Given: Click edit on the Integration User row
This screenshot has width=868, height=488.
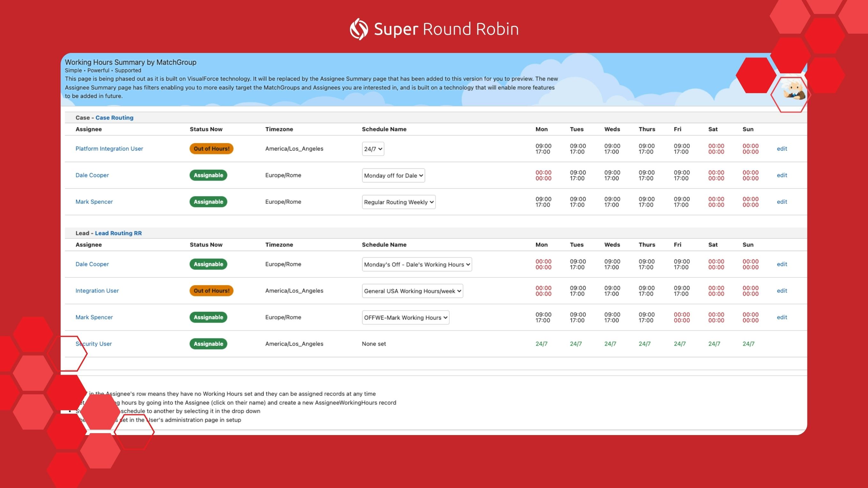Looking at the screenshot, I should (x=782, y=291).
